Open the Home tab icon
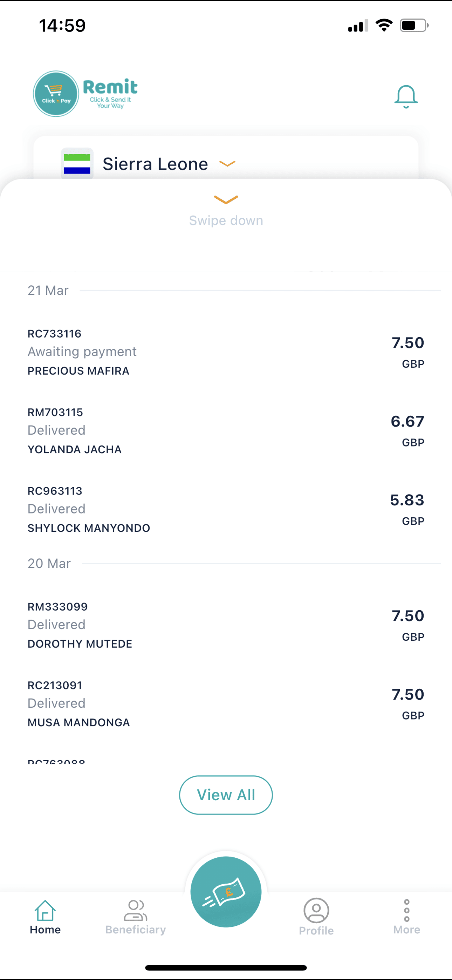Viewport: 452px width, 980px height. (45, 910)
